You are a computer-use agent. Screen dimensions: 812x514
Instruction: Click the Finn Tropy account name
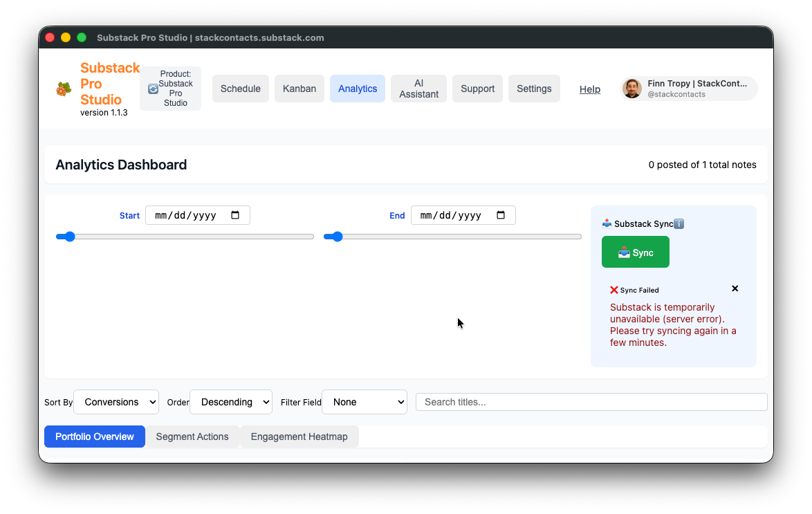697,84
